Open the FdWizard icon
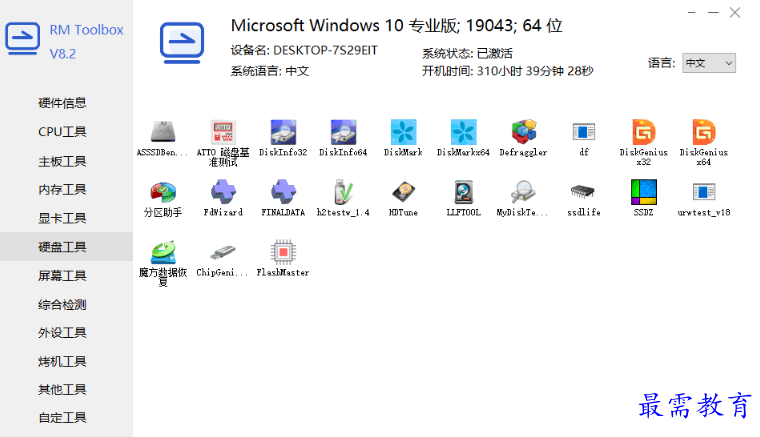 click(223, 192)
